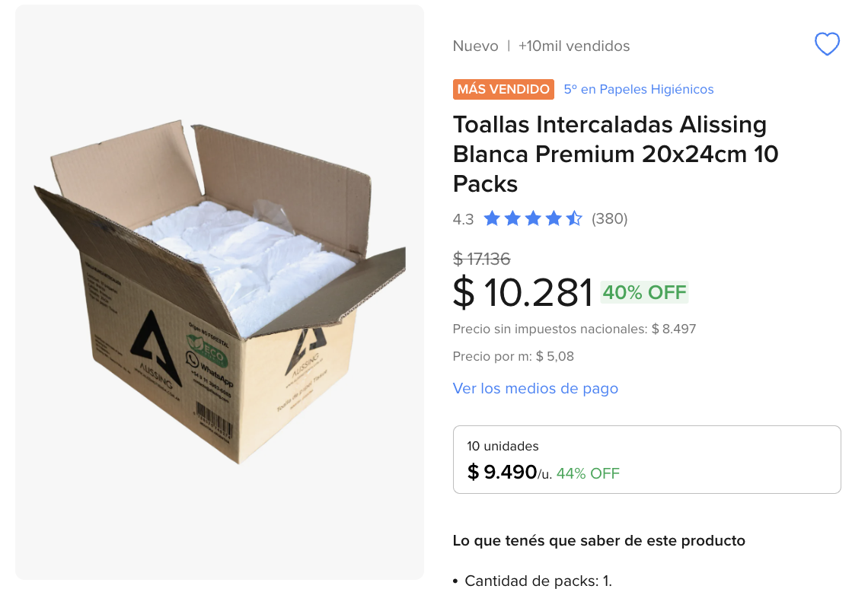Click the half-filled fifth rating star
Screen dimensions: 868x592
pyautogui.click(x=574, y=219)
